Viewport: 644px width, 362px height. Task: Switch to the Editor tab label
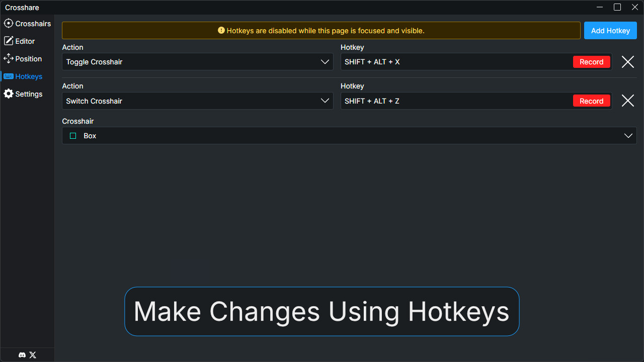(x=25, y=41)
